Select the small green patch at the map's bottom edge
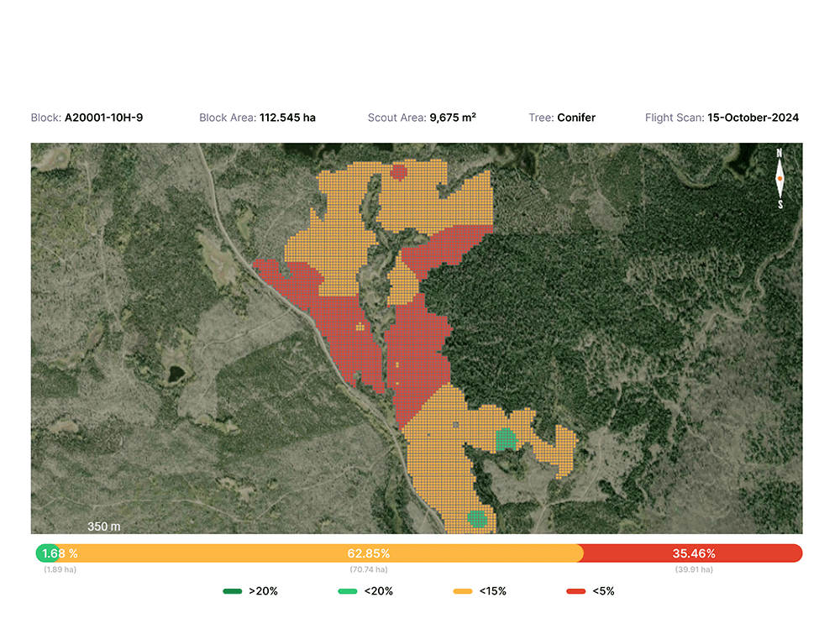The height and width of the screenshot is (629, 840). pos(477,519)
